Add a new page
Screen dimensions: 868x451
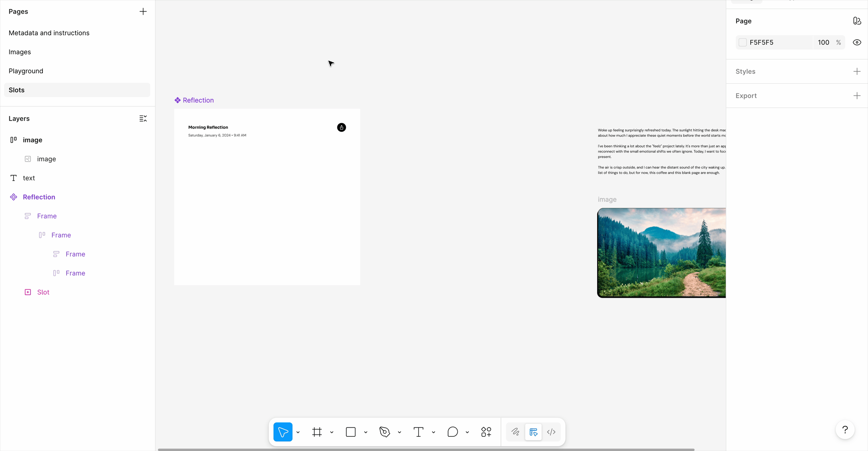click(x=143, y=12)
